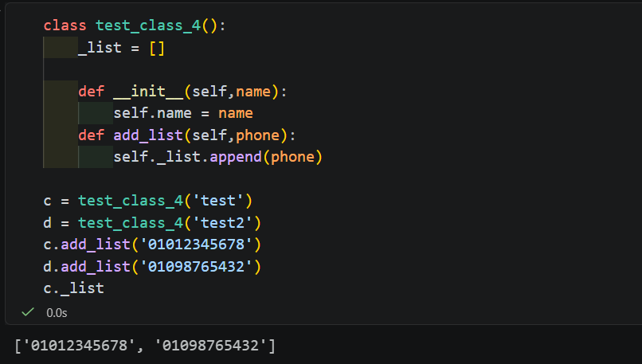Click the def keyword before add_list

coord(92,135)
